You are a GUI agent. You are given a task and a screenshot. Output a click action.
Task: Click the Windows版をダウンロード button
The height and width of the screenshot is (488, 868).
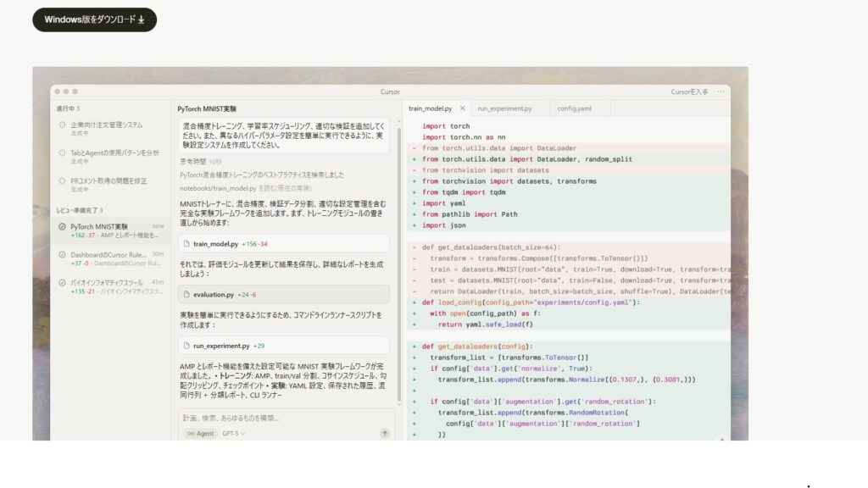[x=93, y=19]
